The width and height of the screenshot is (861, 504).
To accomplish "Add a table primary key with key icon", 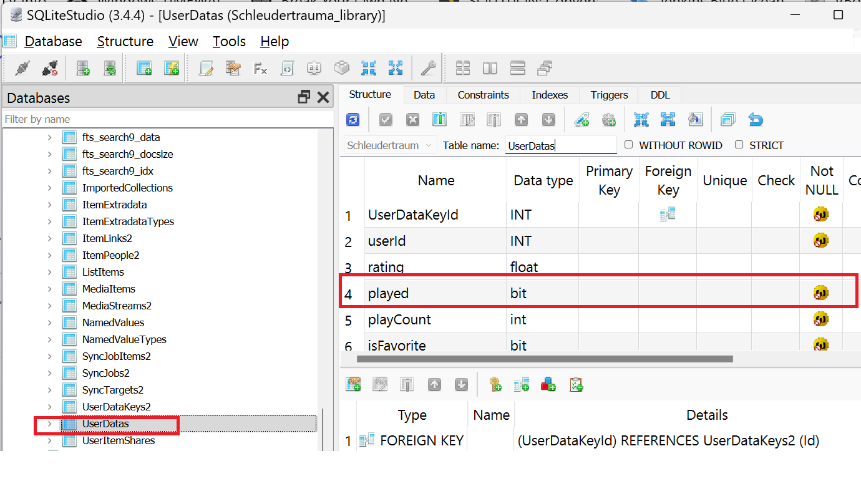I will click(x=495, y=385).
